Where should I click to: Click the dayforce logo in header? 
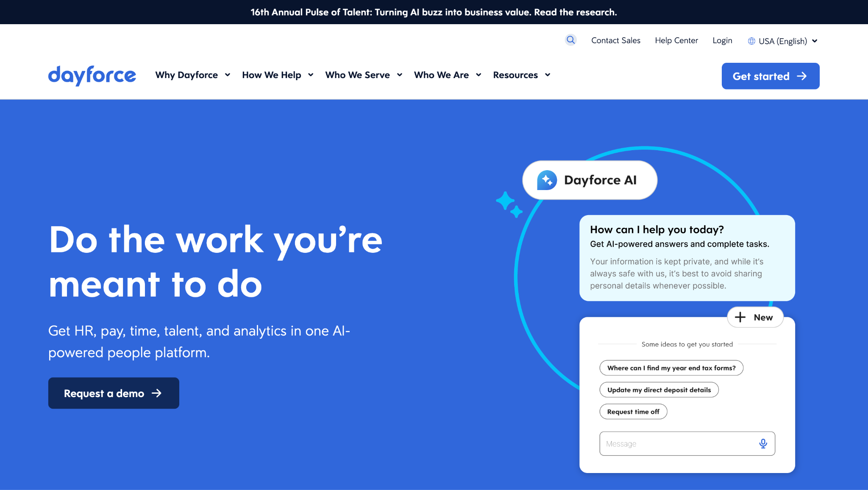pos(92,76)
